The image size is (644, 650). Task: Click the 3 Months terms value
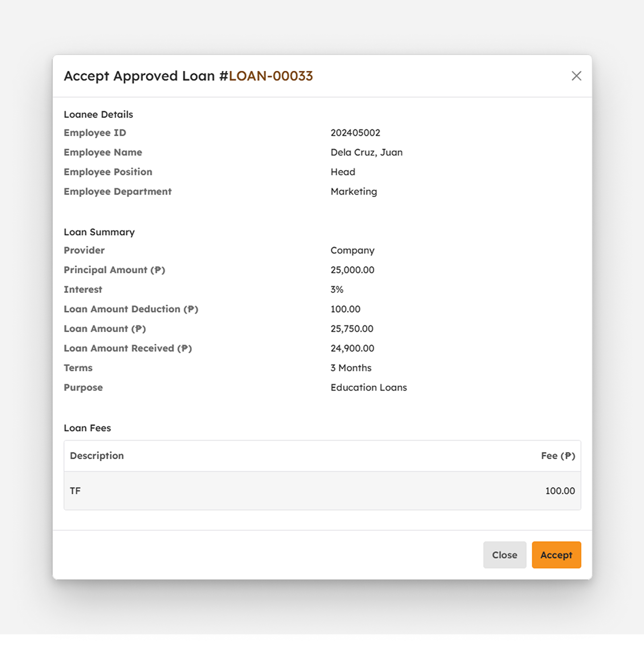tap(351, 368)
